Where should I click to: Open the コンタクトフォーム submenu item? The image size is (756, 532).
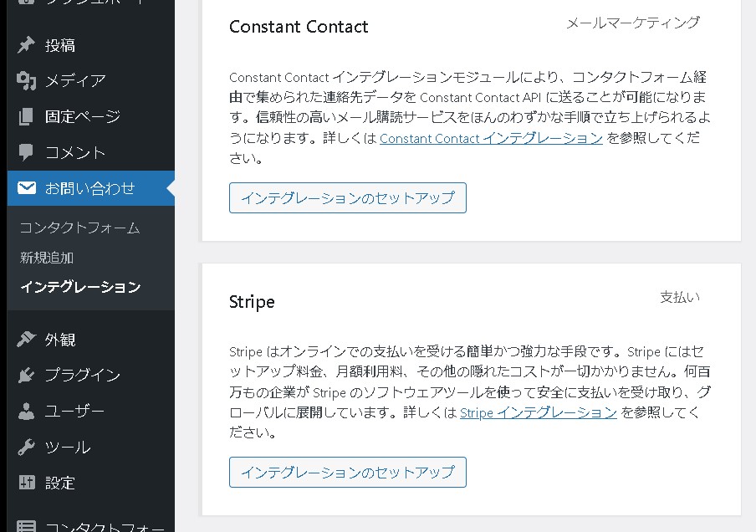tap(79, 228)
